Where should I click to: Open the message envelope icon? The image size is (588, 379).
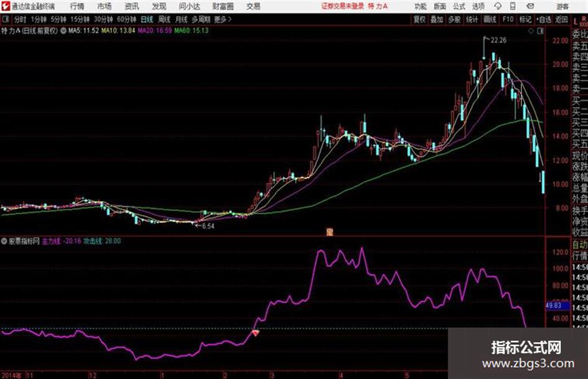530,6
